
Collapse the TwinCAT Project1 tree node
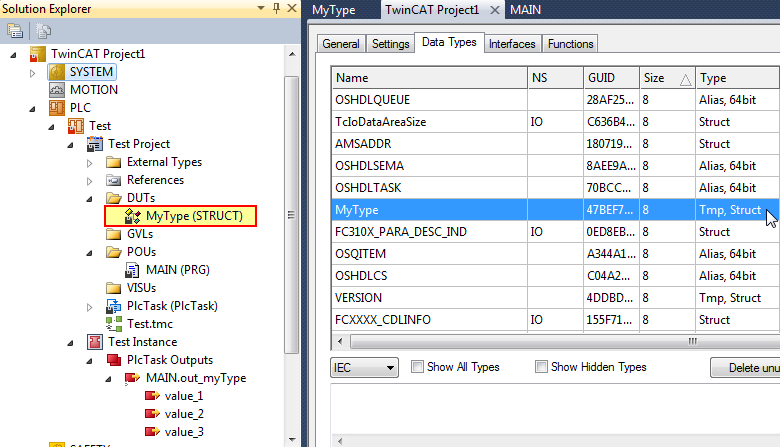coord(13,55)
